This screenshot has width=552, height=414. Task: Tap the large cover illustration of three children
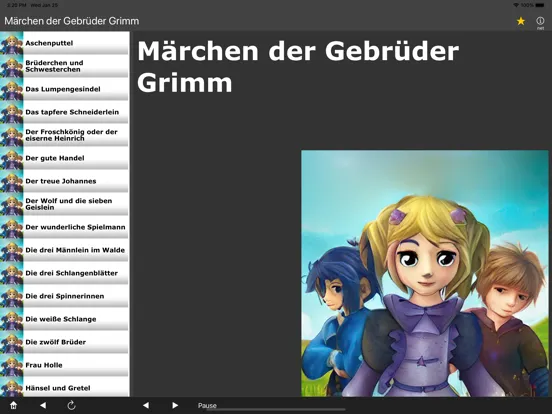click(x=425, y=274)
